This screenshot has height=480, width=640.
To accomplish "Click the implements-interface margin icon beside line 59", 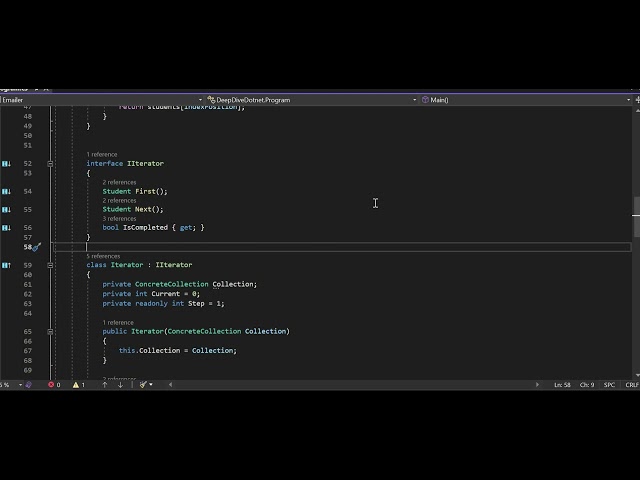I will coord(6,265).
